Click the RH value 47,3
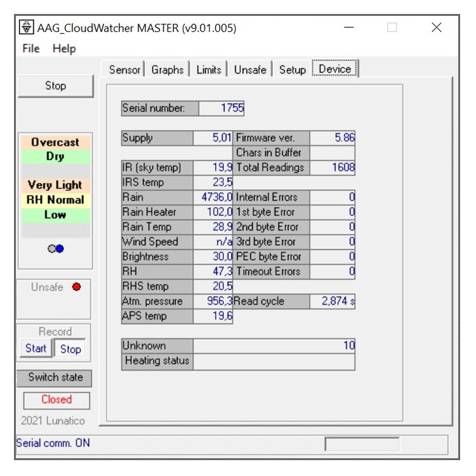476x476 pixels. click(213, 272)
